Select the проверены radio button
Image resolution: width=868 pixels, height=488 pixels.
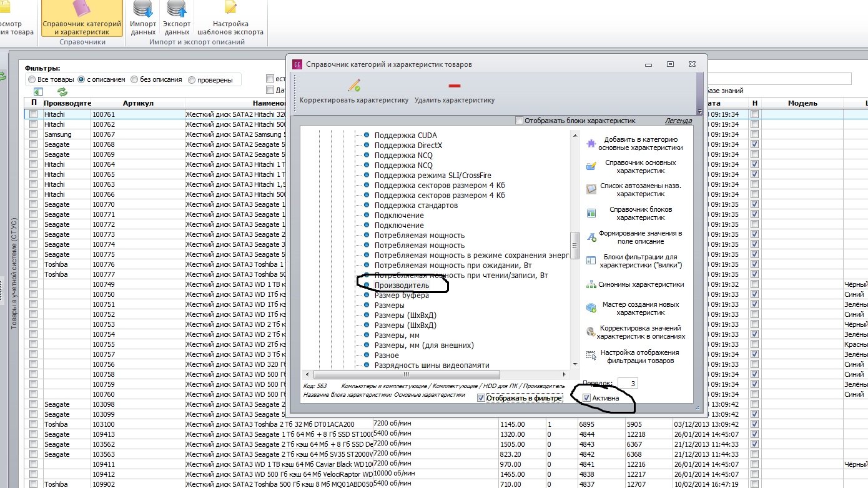pos(192,80)
